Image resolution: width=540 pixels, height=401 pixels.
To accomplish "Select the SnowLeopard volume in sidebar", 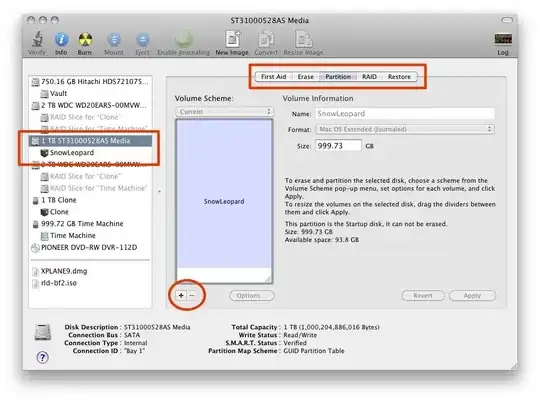I will tap(91, 152).
